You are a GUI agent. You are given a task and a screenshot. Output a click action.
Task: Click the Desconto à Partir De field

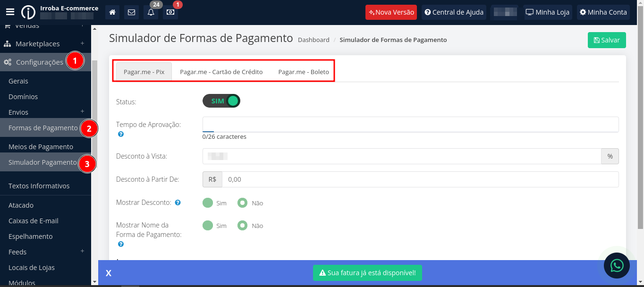(x=420, y=179)
